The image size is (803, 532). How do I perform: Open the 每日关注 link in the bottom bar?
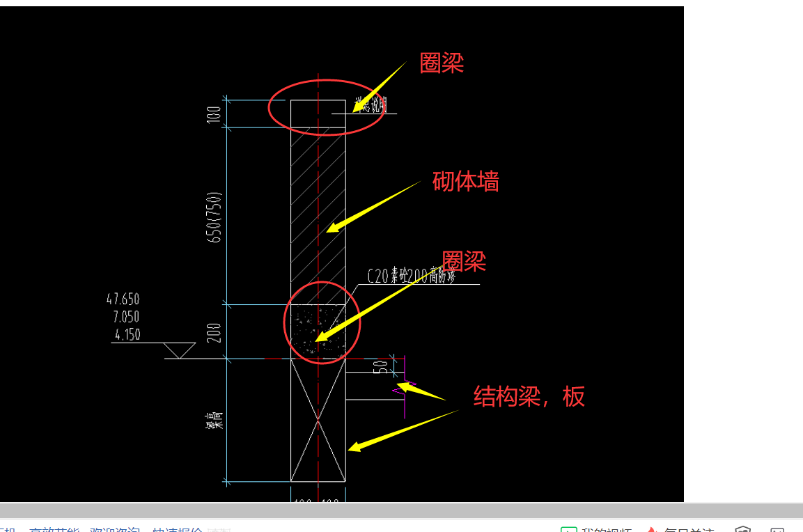click(680, 529)
